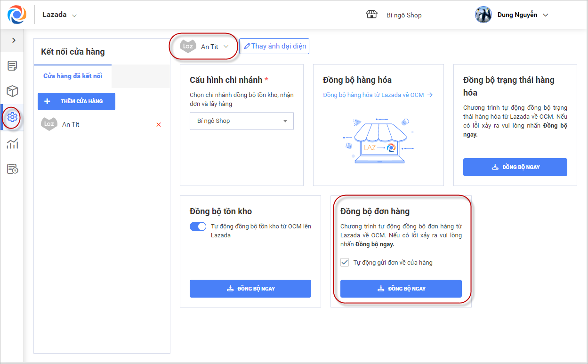Open the history log sidebar icon
Viewport: 588px width, 364px height.
pyautogui.click(x=13, y=169)
